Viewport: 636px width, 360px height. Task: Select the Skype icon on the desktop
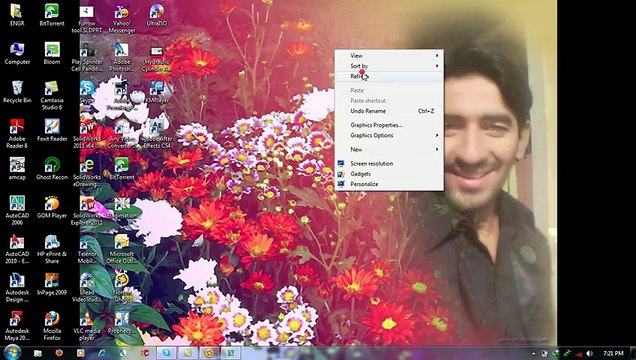[x=87, y=92]
